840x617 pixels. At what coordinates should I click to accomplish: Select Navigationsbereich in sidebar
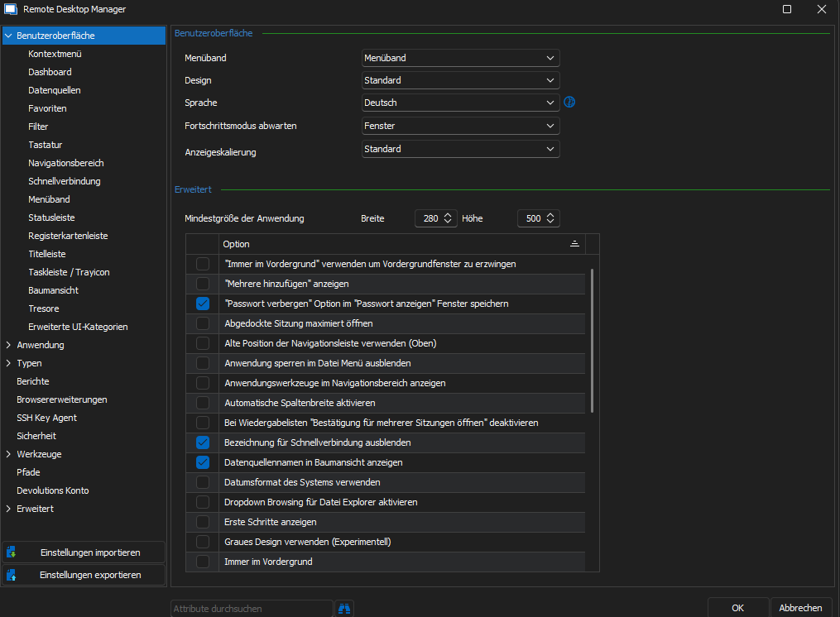pyautogui.click(x=66, y=163)
